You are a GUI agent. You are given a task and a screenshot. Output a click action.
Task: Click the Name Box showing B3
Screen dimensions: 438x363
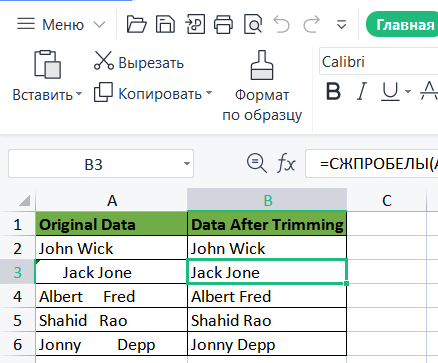101,164
